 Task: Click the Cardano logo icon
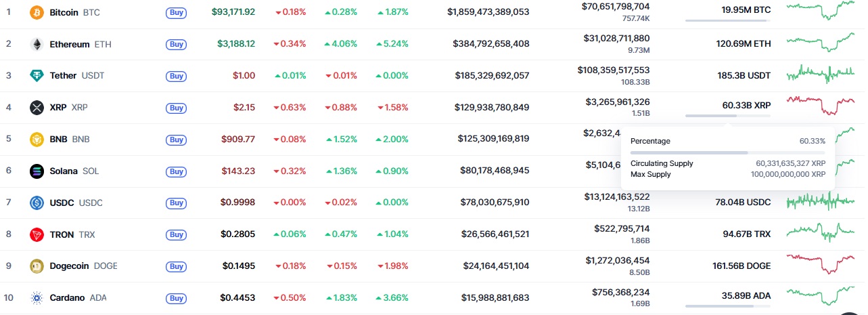(37, 297)
